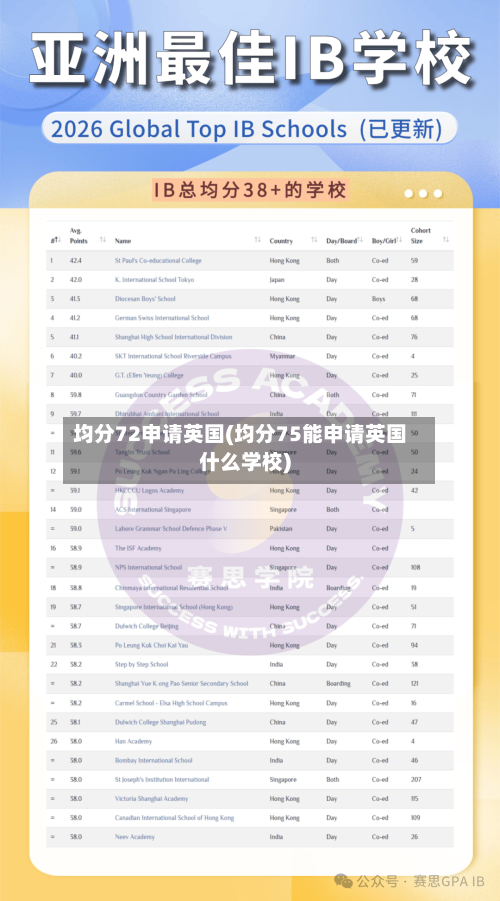Select the 42.0 average points cell
Screen dimensions: 500x901
coord(76,279)
